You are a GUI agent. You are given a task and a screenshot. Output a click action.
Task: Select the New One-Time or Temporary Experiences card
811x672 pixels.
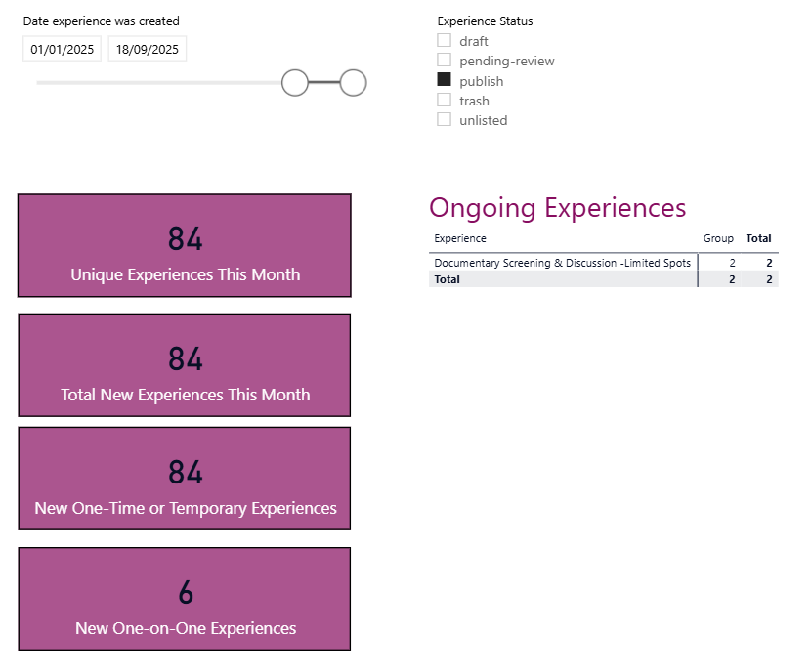pos(184,479)
